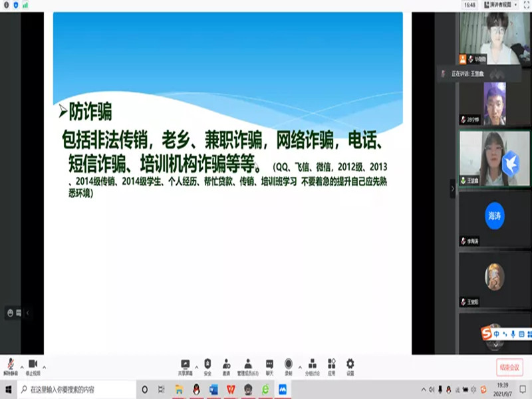This screenshot has height=399, width=532.
Task: Toggle camera with 停止视频 button
Action: click(x=33, y=366)
